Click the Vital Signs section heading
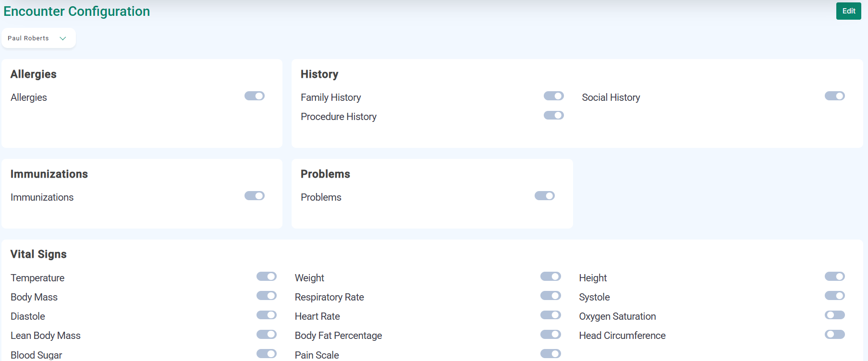The height and width of the screenshot is (361, 868). tap(38, 254)
